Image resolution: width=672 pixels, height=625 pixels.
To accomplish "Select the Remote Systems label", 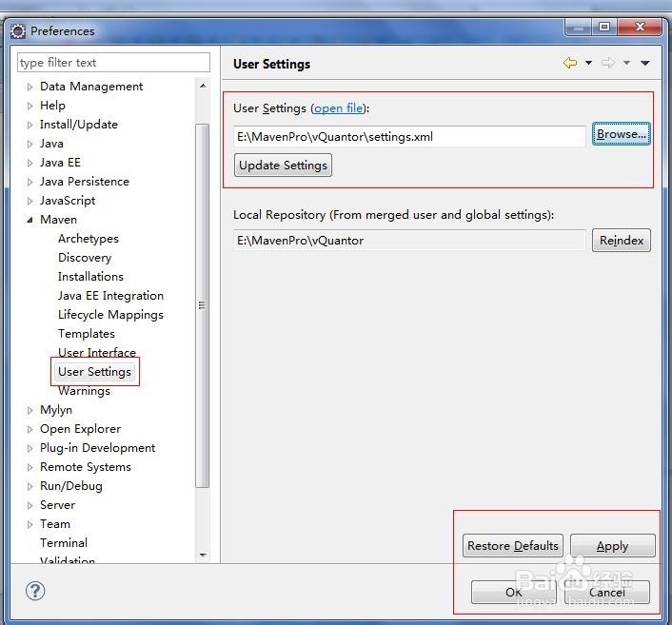I will point(86,467).
